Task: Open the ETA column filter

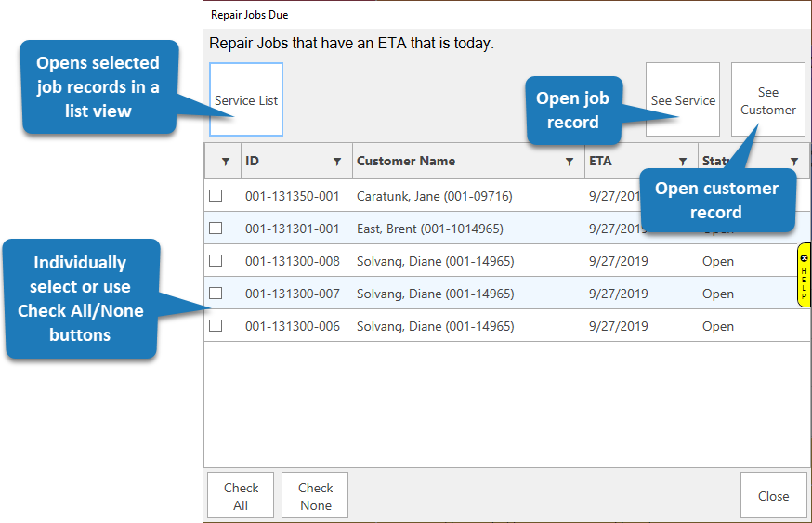Action: [683, 162]
